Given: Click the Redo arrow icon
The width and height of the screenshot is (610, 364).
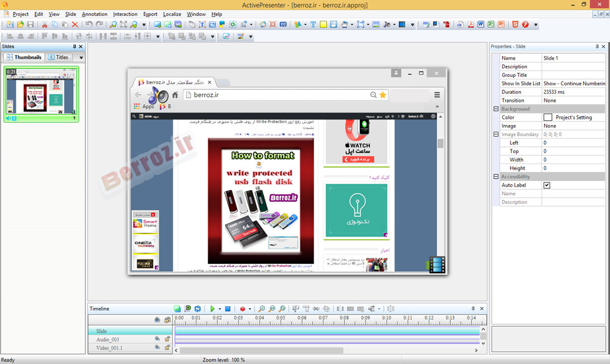Looking at the screenshot, I should [x=99, y=24].
